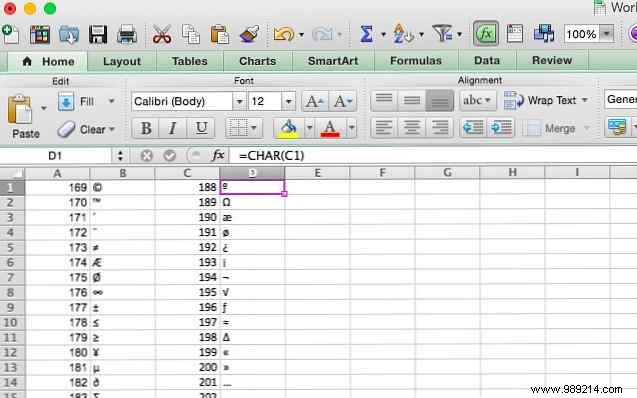Switch to the Layout tab
637x398 pixels.
122,61
